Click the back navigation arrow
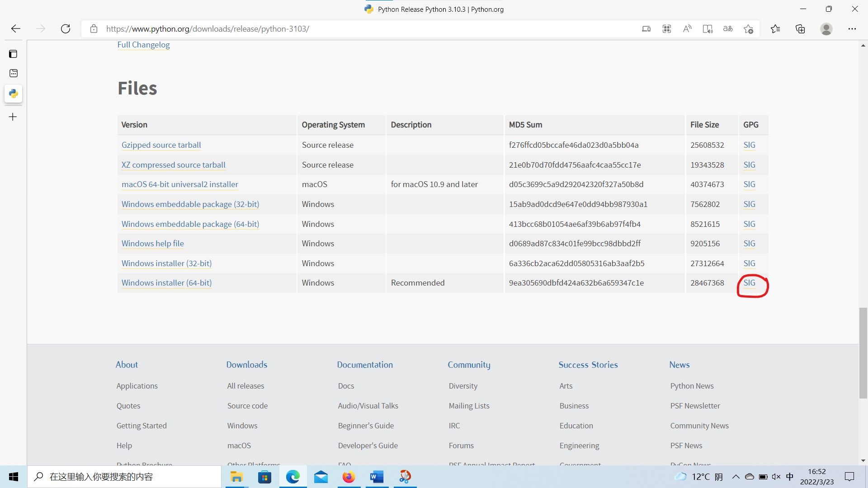 (16, 29)
